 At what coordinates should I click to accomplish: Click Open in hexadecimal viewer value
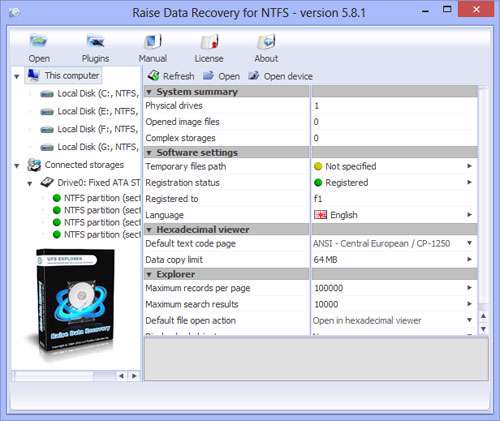tap(367, 321)
